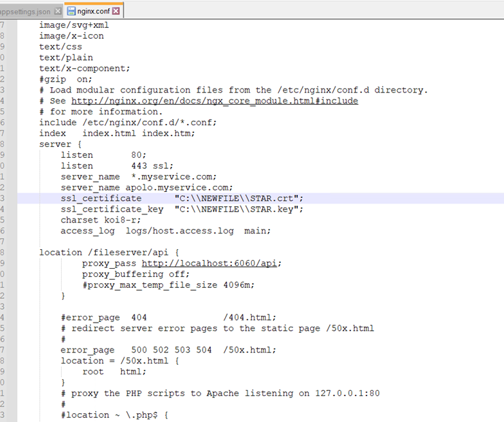Click the '# proxy the PHP scripts' comment
Viewport: 504px width, 422px height.
point(220,393)
